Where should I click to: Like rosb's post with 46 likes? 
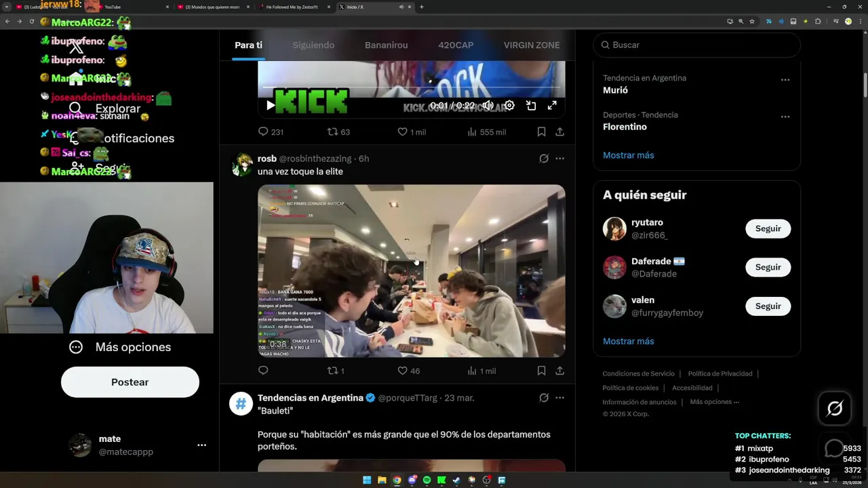tap(409, 371)
